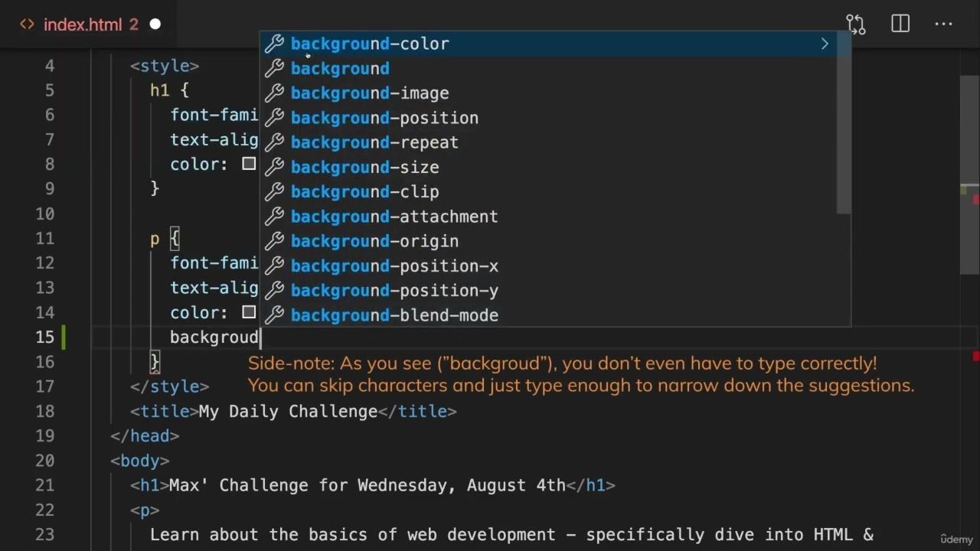Pick the background-clip suggestion
The image size is (980, 551).
click(x=555, y=192)
